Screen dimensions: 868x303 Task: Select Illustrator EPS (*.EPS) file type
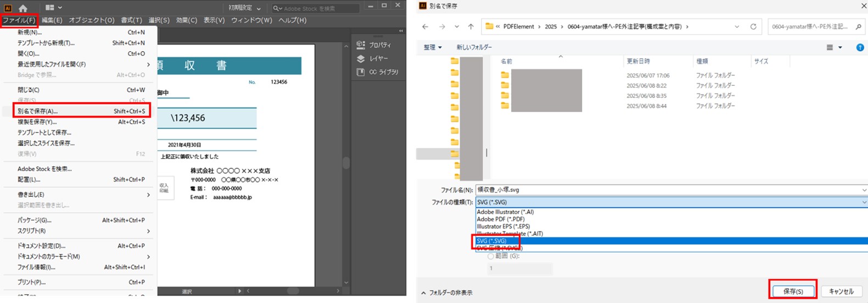[x=671, y=227]
